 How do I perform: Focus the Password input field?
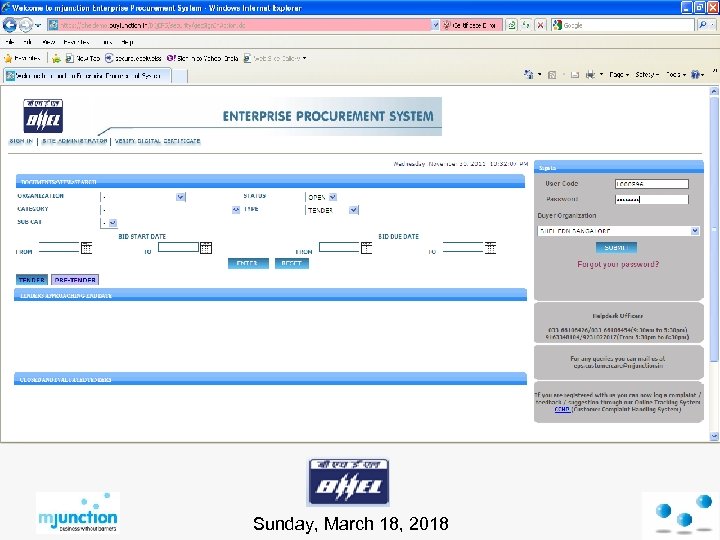click(652, 199)
